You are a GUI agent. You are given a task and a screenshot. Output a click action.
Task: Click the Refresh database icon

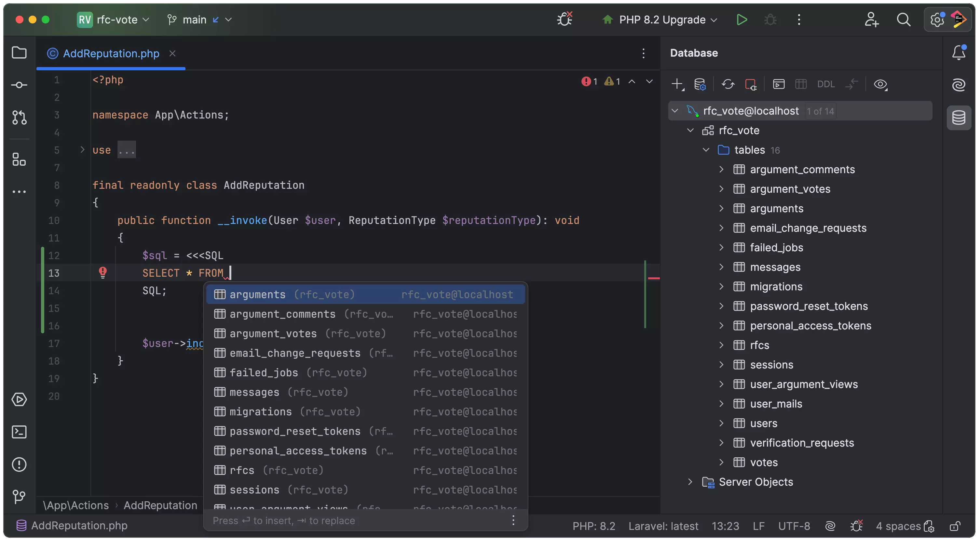728,84
